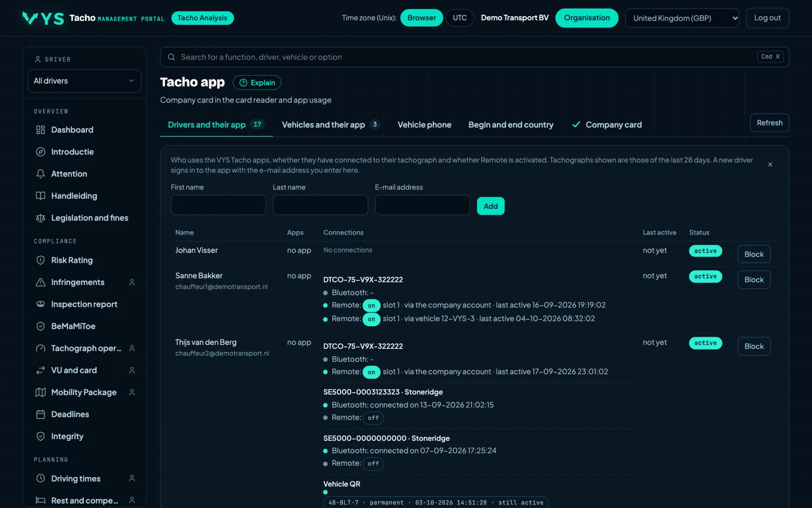Click the Inspection report eye icon

point(41,304)
